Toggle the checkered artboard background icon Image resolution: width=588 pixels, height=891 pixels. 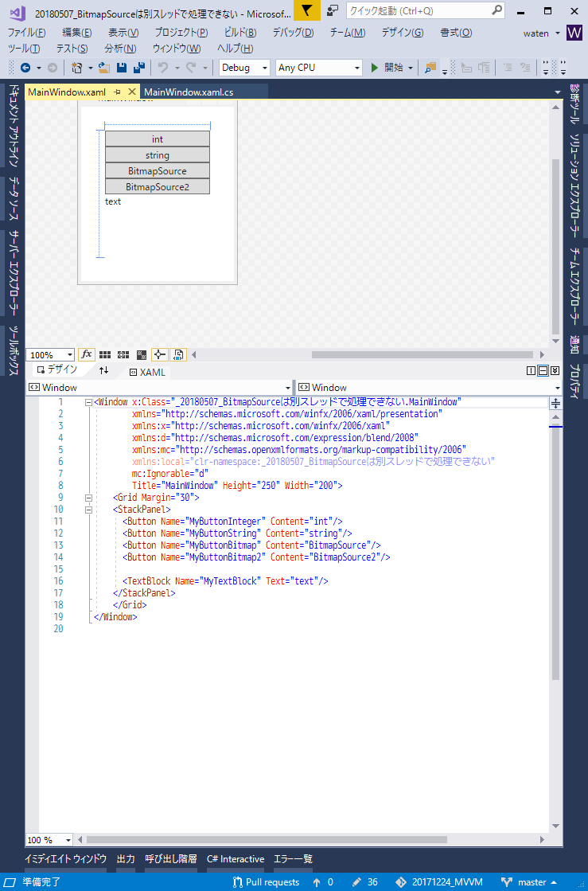point(142,354)
